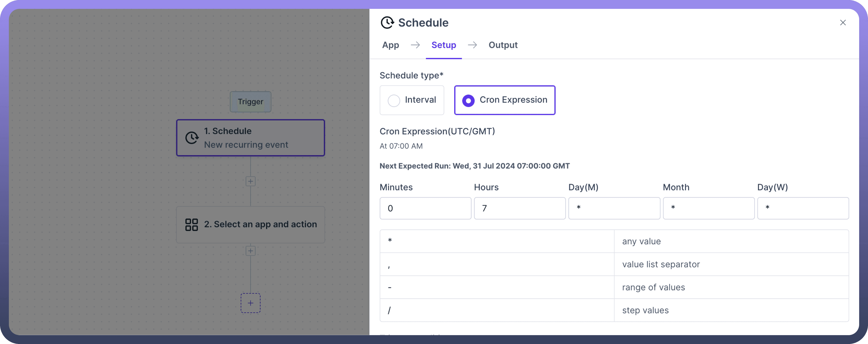Click the Minutes input field
Screen dimensions: 868x344
425,208
